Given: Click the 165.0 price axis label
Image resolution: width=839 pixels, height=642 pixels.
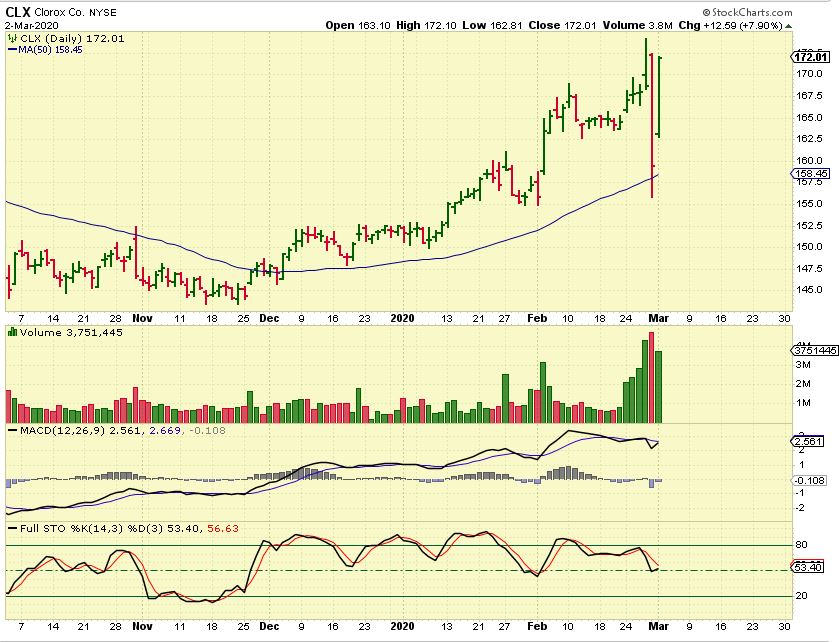Looking at the screenshot, I should click(810, 117).
